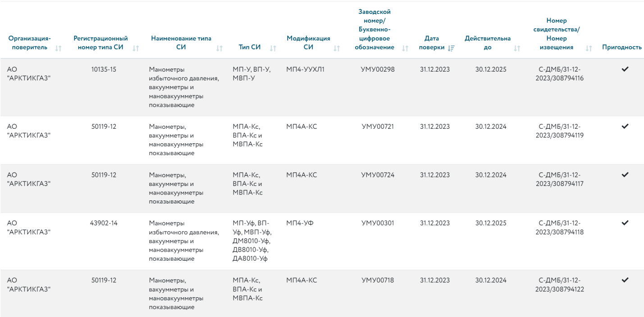This screenshot has width=644, height=317.
Task: Click serial number УМУ00718
Action: 378,281
